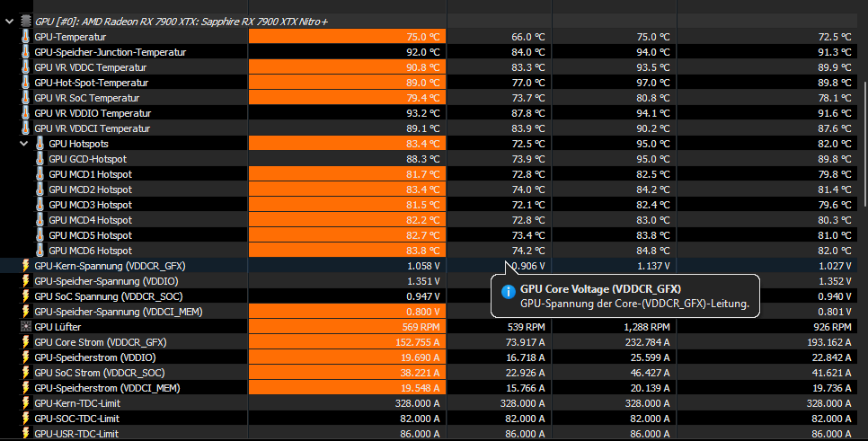Click the thermometer icon for GPU-Temperatur
868x441 pixels.
[25, 37]
